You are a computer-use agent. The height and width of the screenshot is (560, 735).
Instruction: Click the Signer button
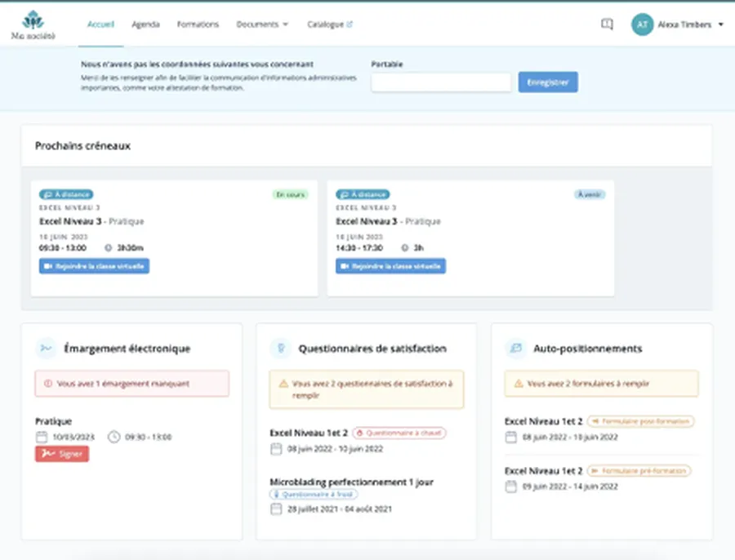tap(62, 454)
